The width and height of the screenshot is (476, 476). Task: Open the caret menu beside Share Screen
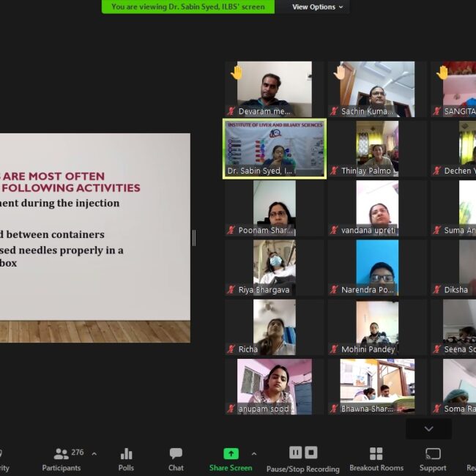[x=254, y=454]
